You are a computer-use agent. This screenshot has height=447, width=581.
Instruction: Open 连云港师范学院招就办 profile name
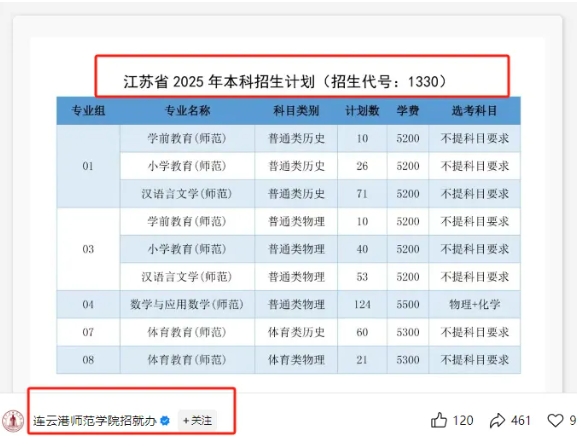[94, 421]
